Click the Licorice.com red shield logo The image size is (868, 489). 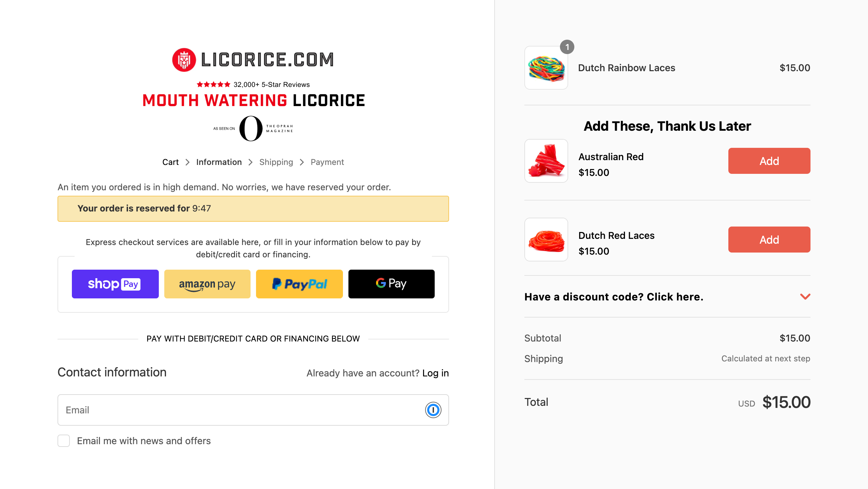(184, 60)
